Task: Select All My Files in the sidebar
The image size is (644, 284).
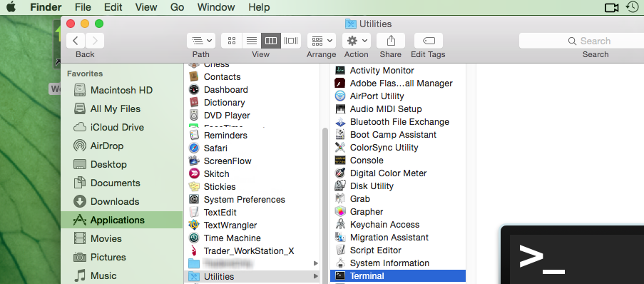Action: (x=121, y=108)
